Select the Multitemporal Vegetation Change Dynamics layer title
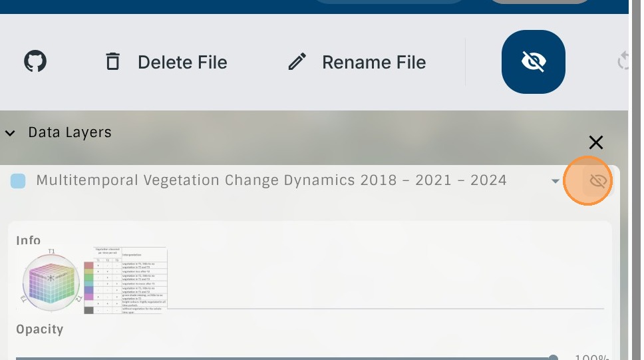The width and height of the screenshot is (644, 360). [271, 180]
